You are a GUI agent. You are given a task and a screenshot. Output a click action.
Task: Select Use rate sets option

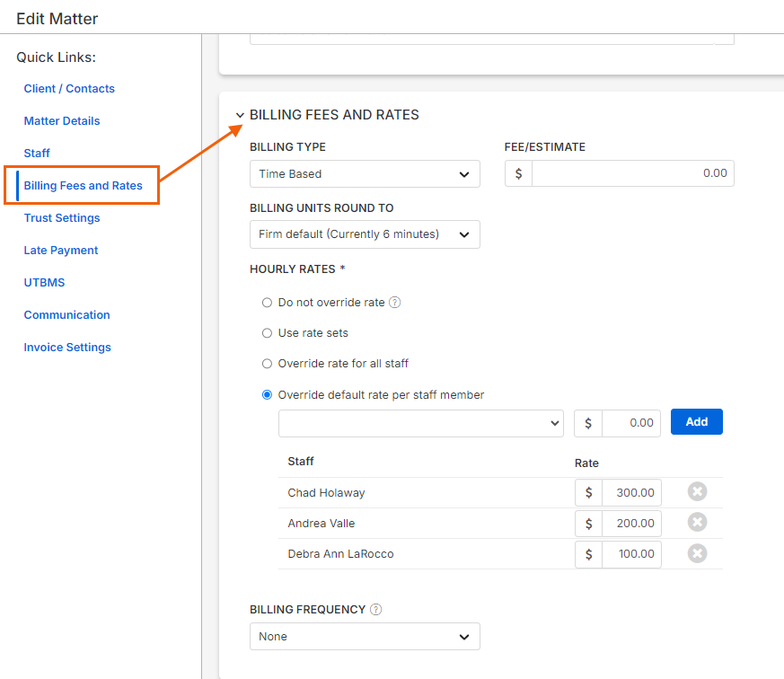pos(267,333)
